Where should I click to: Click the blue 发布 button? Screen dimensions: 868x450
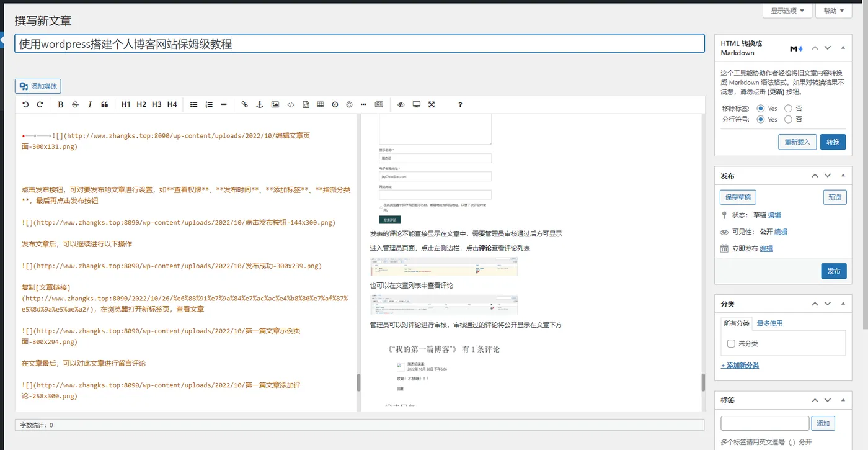point(834,271)
